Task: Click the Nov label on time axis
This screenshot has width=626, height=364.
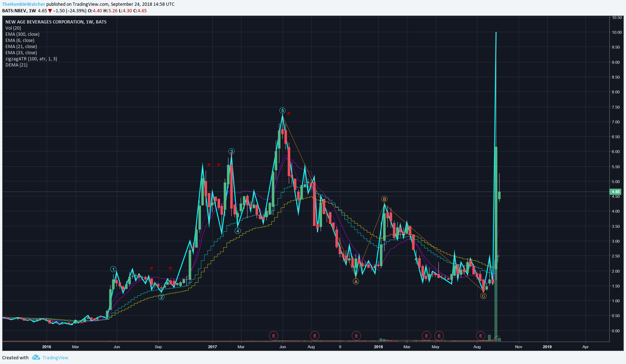Action: 519,347
